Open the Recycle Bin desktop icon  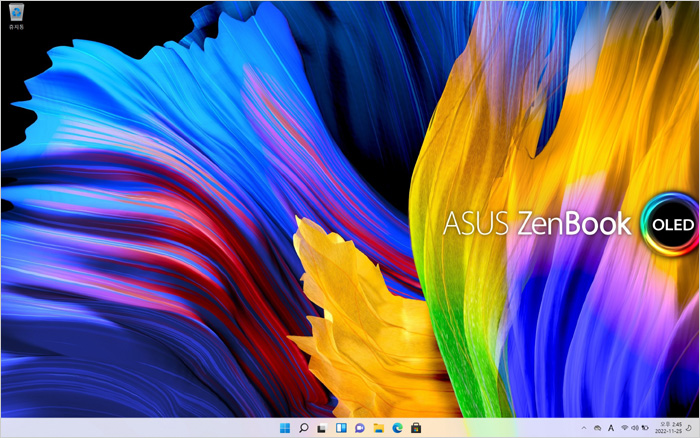point(16,17)
